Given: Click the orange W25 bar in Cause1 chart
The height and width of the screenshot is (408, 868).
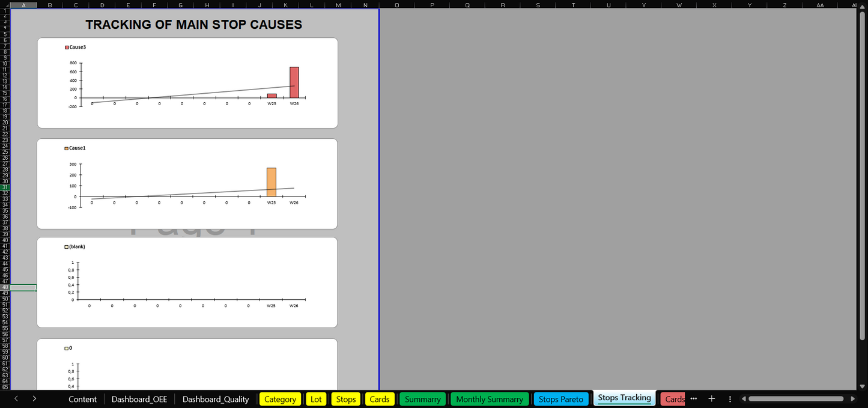Looking at the screenshot, I should click(x=272, y=182).
